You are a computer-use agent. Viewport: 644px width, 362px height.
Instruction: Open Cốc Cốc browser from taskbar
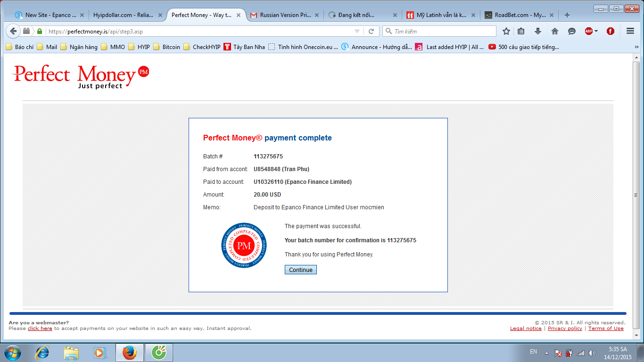[x=159, y=353]
